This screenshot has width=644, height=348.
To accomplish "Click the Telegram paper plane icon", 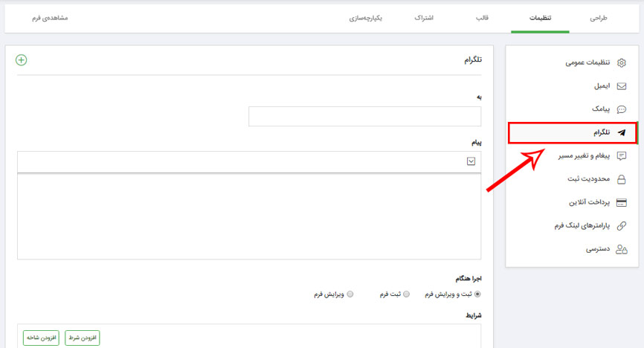I will point(622,133).
